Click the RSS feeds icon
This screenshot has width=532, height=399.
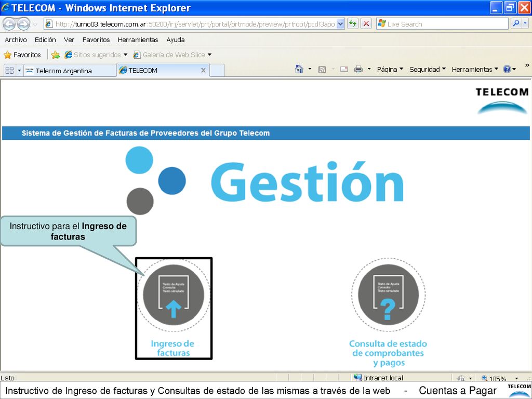pos(322,70)
